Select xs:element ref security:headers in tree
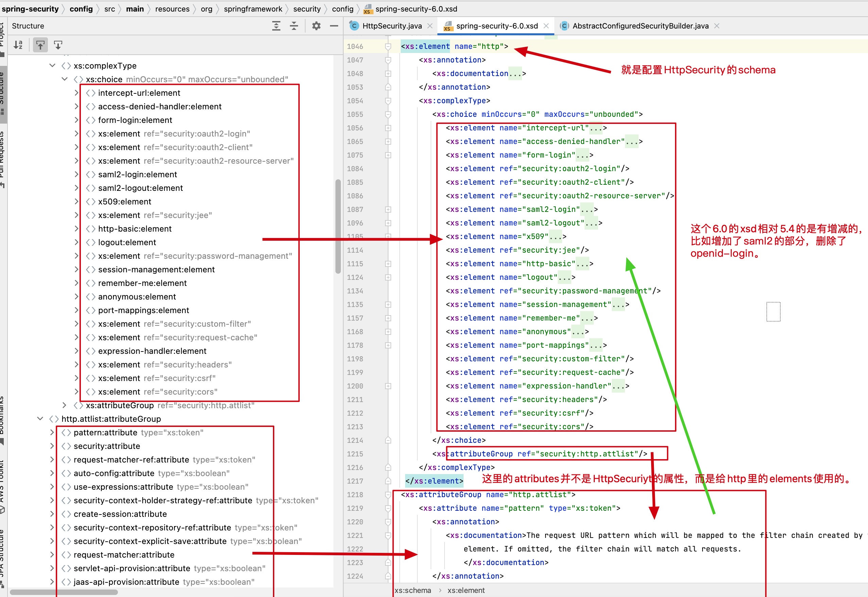 tap(165, 365)
